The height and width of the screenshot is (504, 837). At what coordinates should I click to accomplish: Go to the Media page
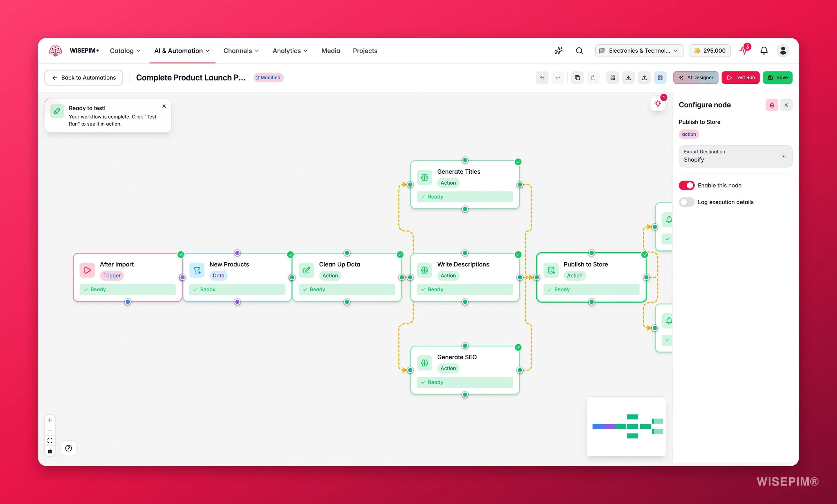pyautogui.click(x=331, y=51)
